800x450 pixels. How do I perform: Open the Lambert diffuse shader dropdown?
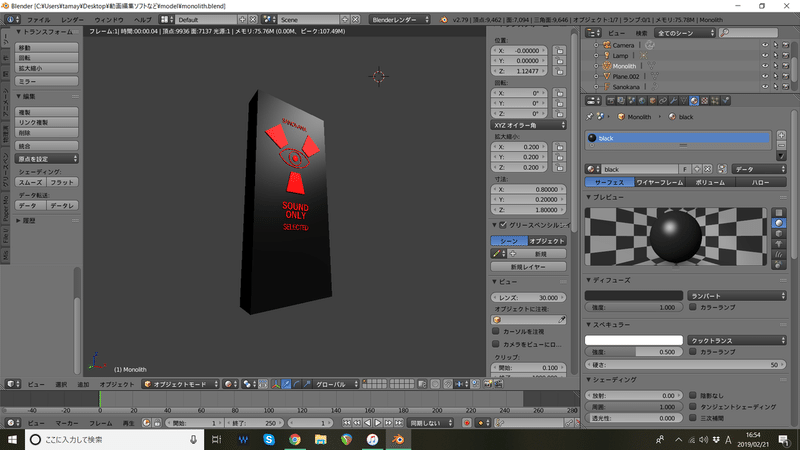737,296
